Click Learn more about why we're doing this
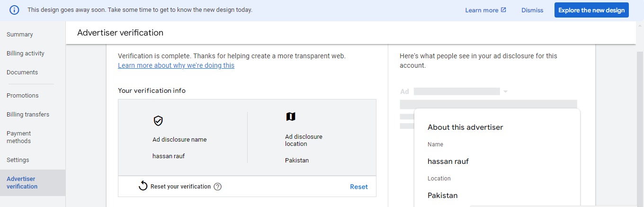644x207 pixels. 176,65
